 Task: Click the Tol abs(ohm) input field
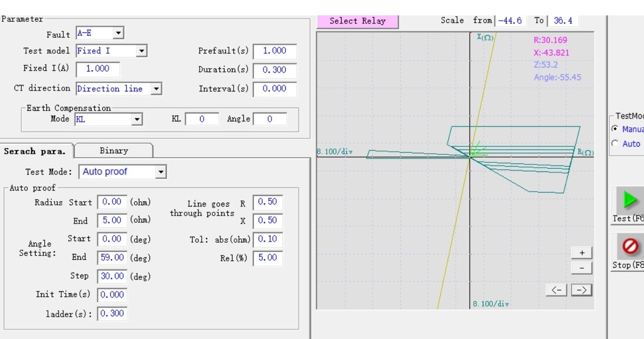coord(268,239)
